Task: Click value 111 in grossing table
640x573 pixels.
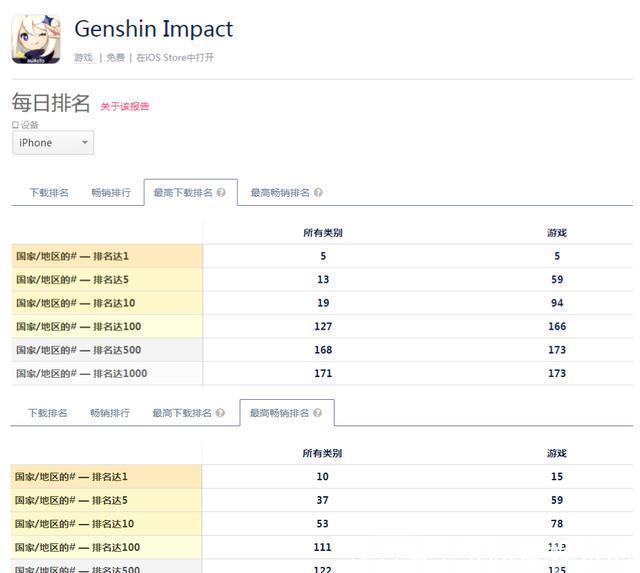Action: click(322, 547)
